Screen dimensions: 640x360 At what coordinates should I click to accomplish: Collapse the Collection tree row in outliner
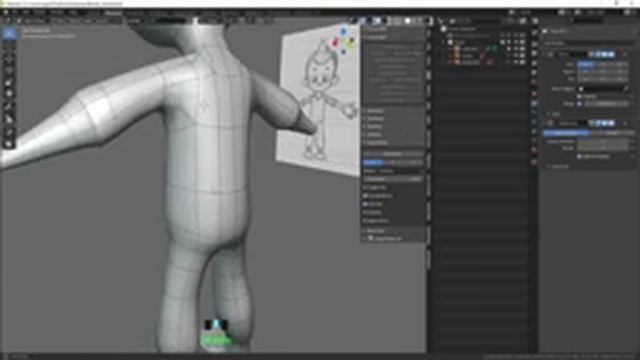[x=444, y=42]
